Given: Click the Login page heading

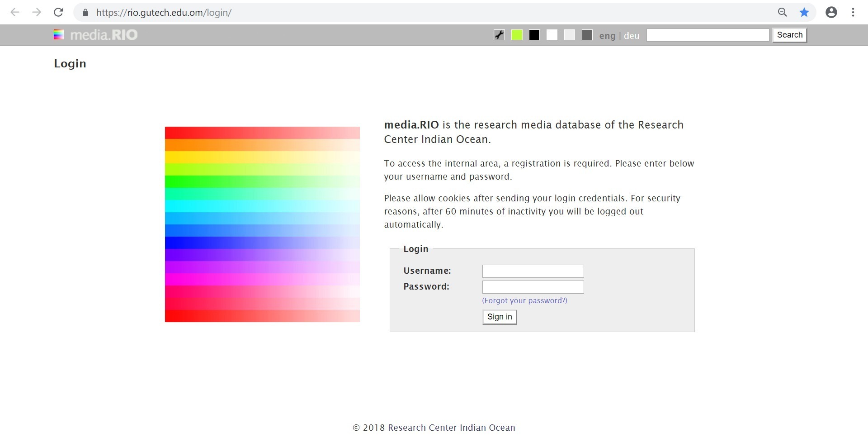Looking at the screenshot, I should click(70, 63).
